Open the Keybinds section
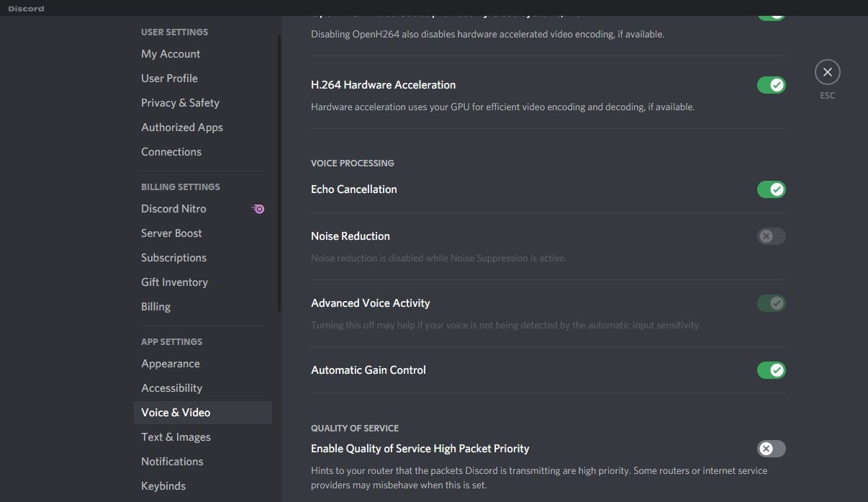868x502 pixels. point(163,485)
